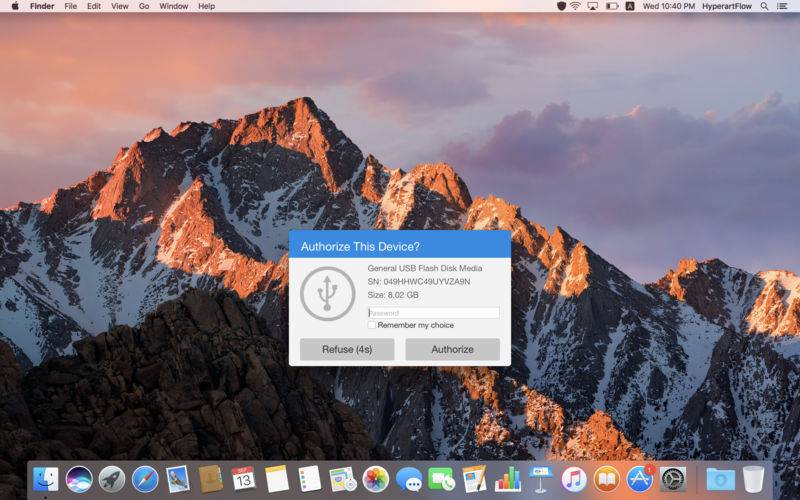Click the USB symbol icon in dialog
This screenshot has height=500, width=800.
point(328,294)
